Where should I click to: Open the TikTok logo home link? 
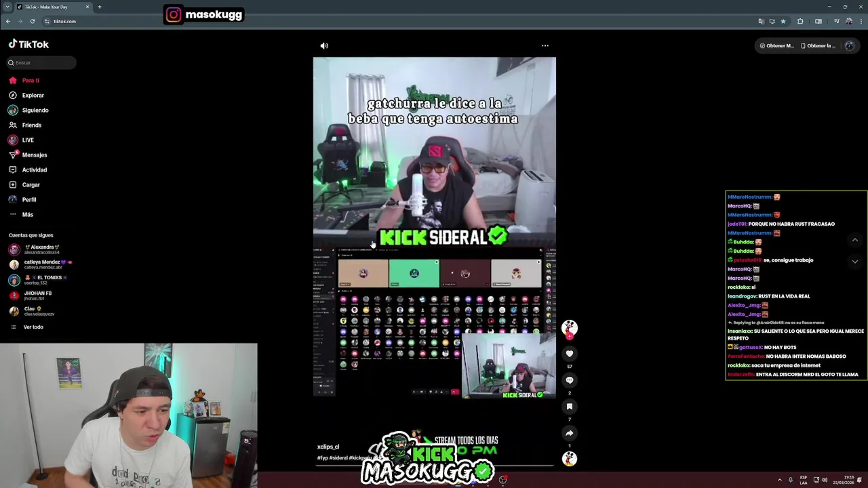pos(28,44)
